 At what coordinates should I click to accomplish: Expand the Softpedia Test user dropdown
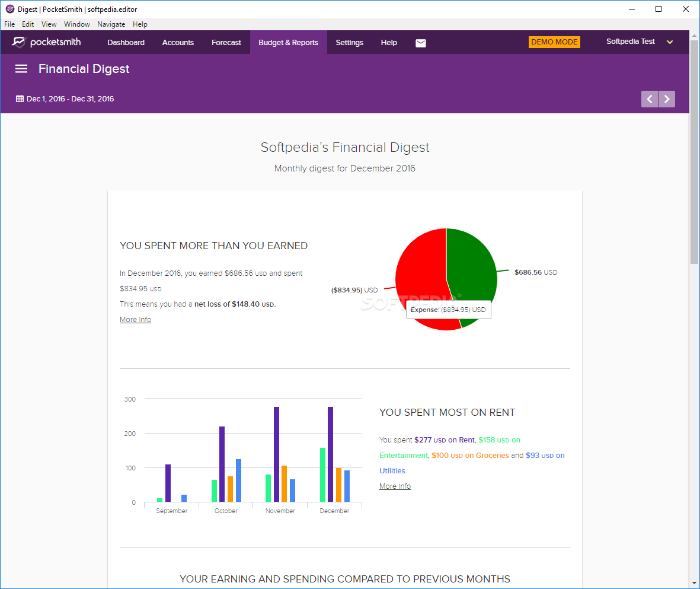670,42
